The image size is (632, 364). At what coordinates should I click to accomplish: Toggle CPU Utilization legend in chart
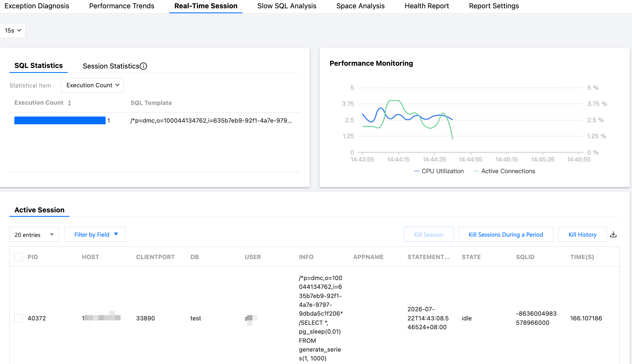pyautogui.click(x=439, y=171)
